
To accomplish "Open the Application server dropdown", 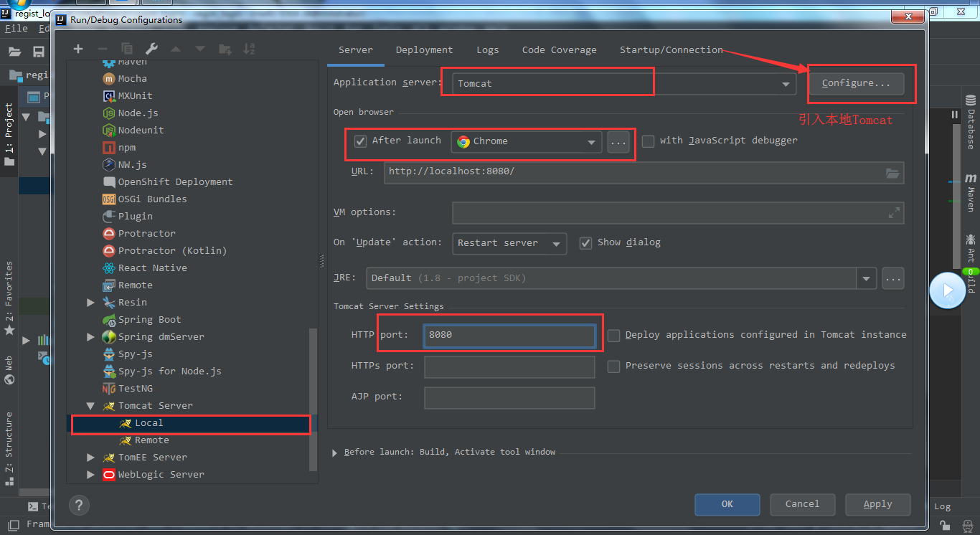I will (x=786, y=84).
